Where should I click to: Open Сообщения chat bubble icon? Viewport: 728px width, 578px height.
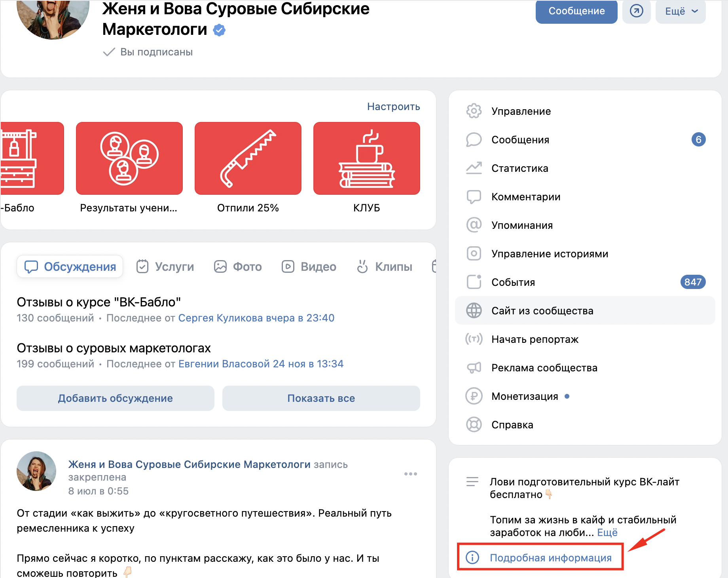474,140
